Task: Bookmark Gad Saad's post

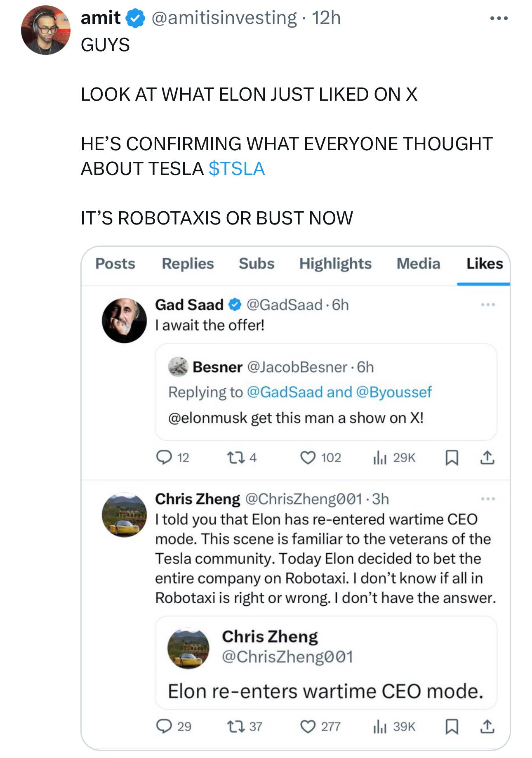Action: coord(452,458)
